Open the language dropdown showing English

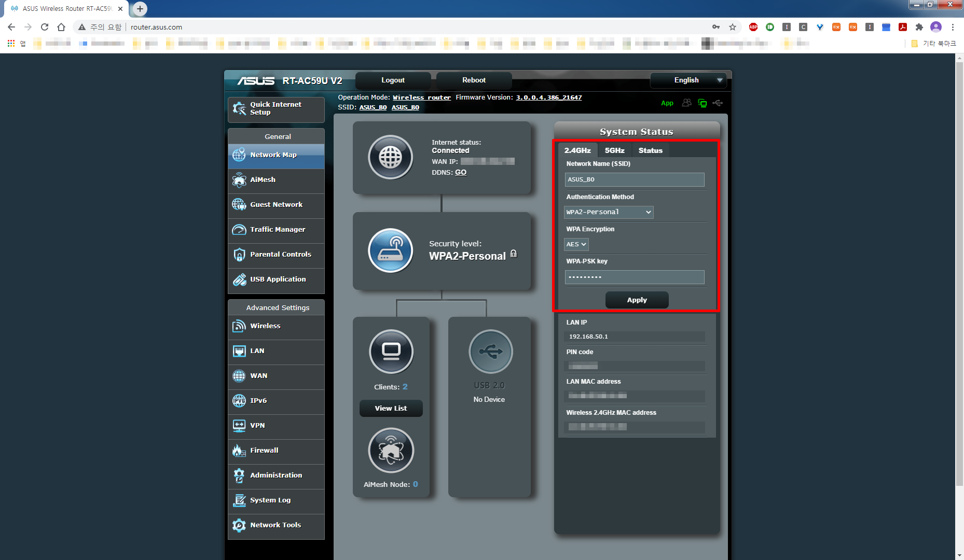(x=688, y=80)
